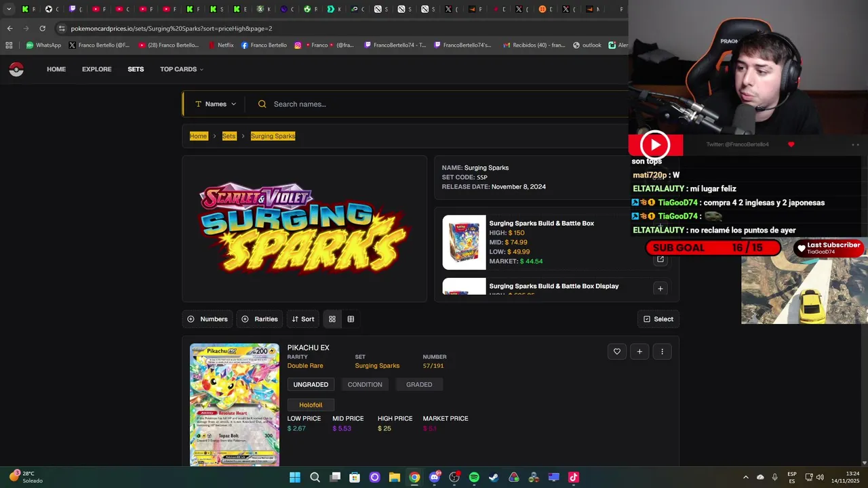Open external link icon for Build & Battle Box

660,259
